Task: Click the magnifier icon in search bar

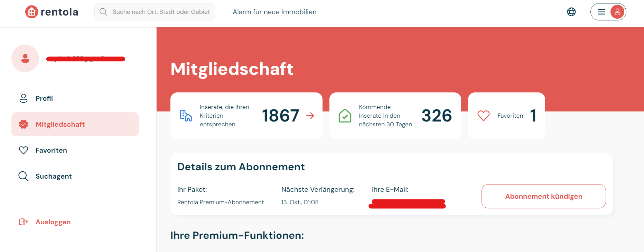Action: click(x=103, y=12)
